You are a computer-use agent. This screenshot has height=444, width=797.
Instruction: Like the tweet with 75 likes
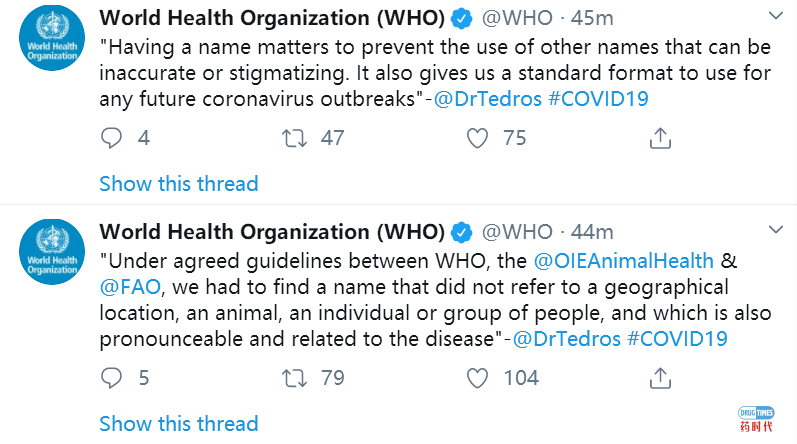point(477,138)
